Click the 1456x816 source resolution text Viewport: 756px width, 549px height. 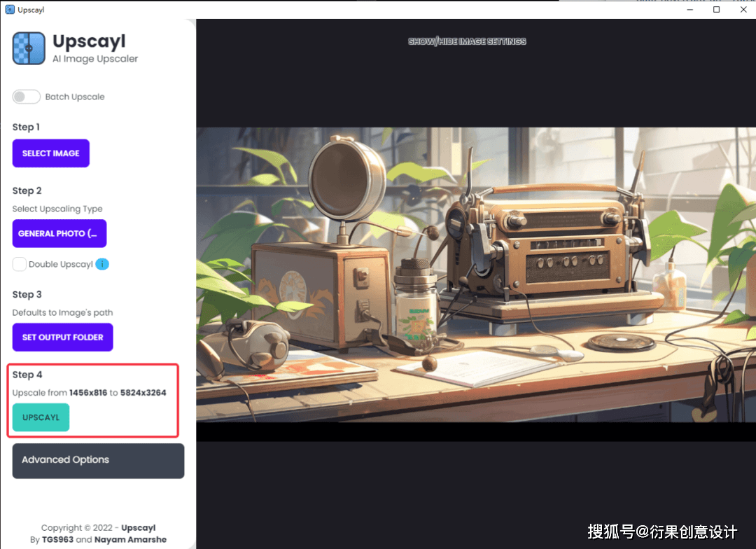click(x=88, y=393)
